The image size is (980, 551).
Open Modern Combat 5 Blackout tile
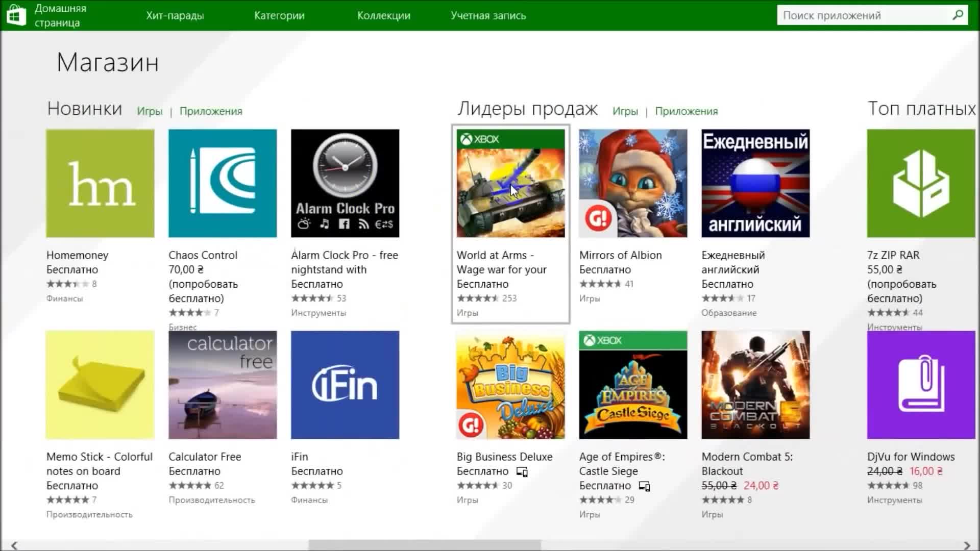tap(755, 385)
